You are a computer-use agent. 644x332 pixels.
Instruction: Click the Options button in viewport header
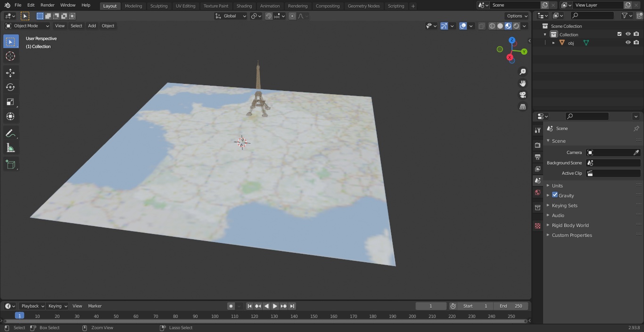[517, 16]
